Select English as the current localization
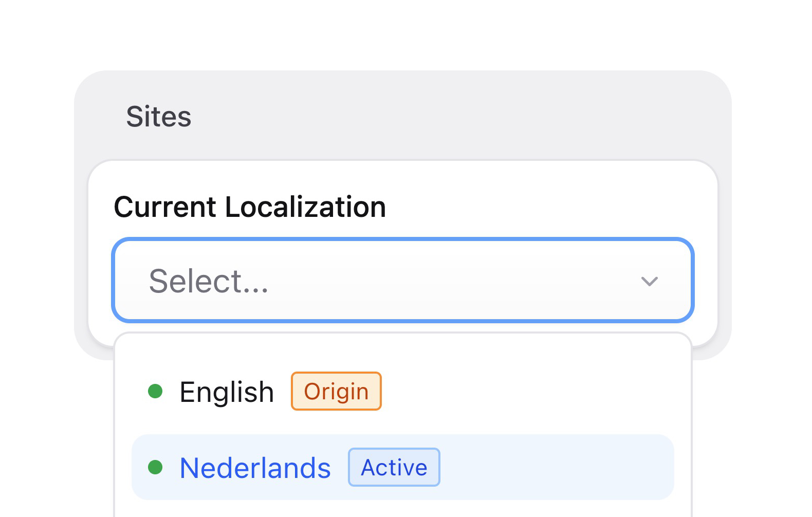Image resolution: width=812 pixels, height=517 pixels. click(x=227, y=391)
